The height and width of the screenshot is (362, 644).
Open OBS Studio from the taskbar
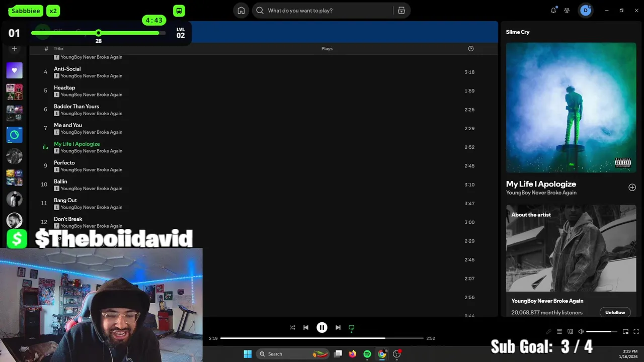tap(397, 354)
